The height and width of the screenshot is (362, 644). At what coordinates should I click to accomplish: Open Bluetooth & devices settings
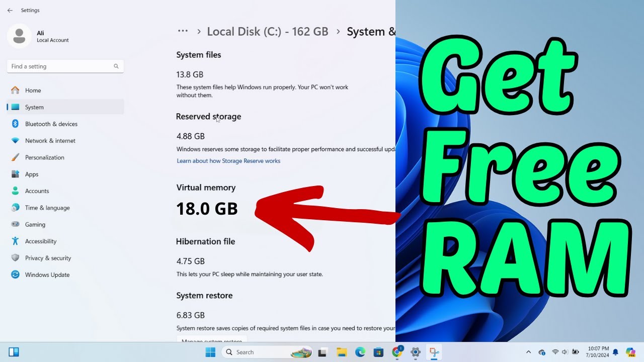click(65, 124)
